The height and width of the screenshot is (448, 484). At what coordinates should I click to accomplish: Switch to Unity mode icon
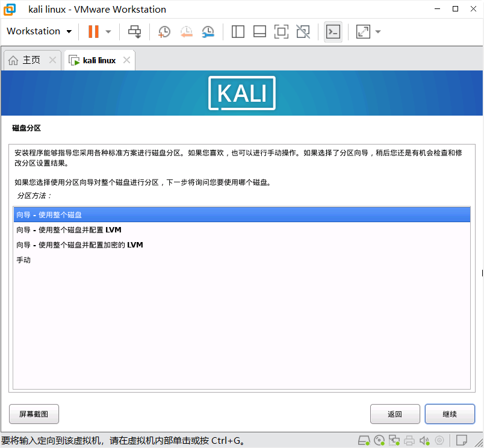tap(303, 31)
